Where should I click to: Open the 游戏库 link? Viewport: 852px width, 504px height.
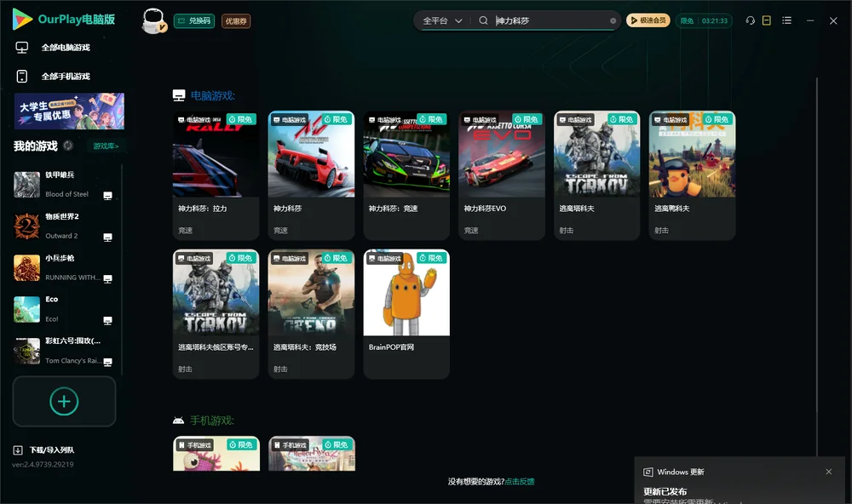pos(106,146)
